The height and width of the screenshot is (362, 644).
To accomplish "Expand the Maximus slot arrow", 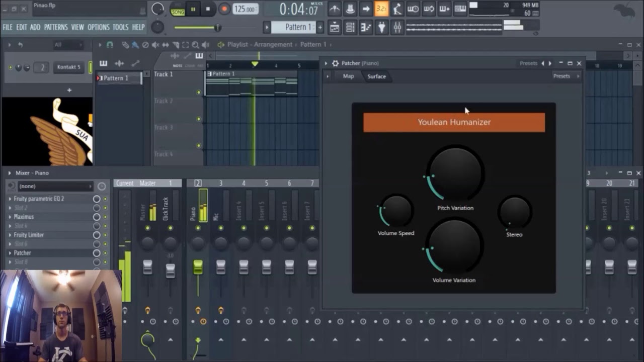I will click(x=10, y=217).
